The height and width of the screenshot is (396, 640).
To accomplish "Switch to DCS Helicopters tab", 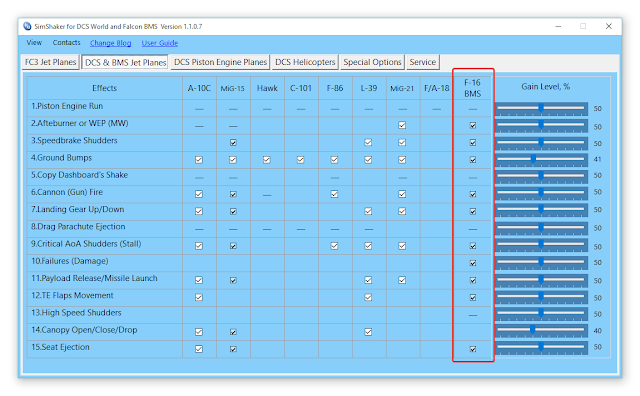I will pyautogui.click(x=305, y=62).
